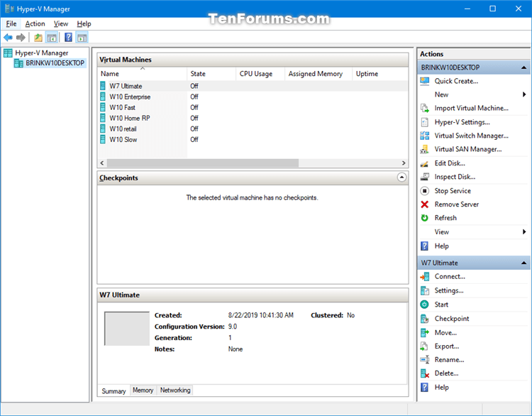Collapse the Checkpoints pane
Viewport: 532px width, 416px height.
pyautogui.click(x=401, y=177)
